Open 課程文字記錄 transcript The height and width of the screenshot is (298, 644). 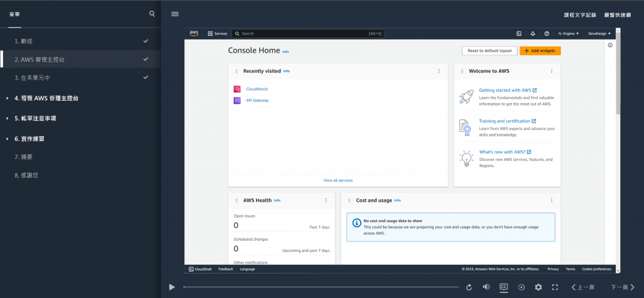pyautogui.click(x=580, y=15)
